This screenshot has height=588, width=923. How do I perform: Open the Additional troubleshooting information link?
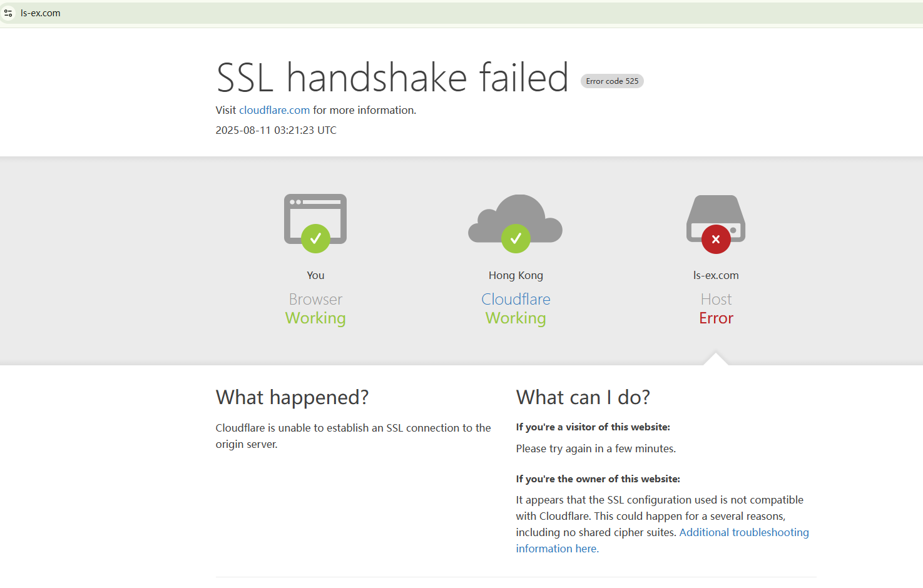click(x=743, y=532)
